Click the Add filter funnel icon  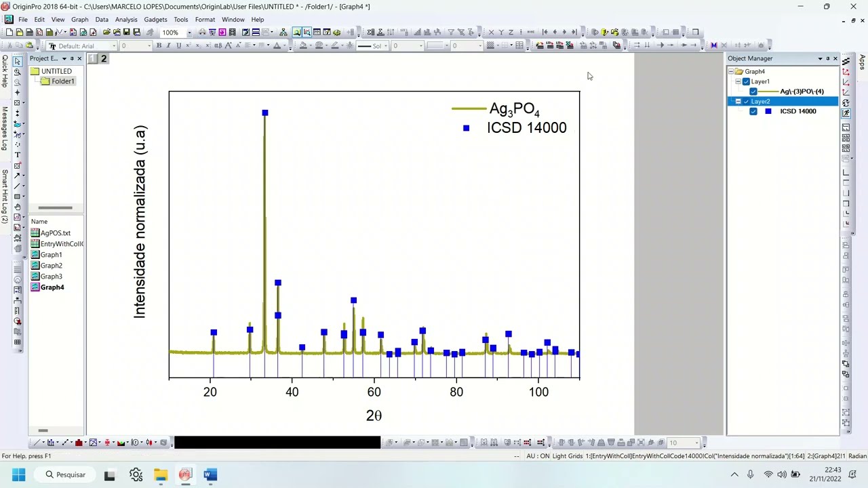click(451, 32)
